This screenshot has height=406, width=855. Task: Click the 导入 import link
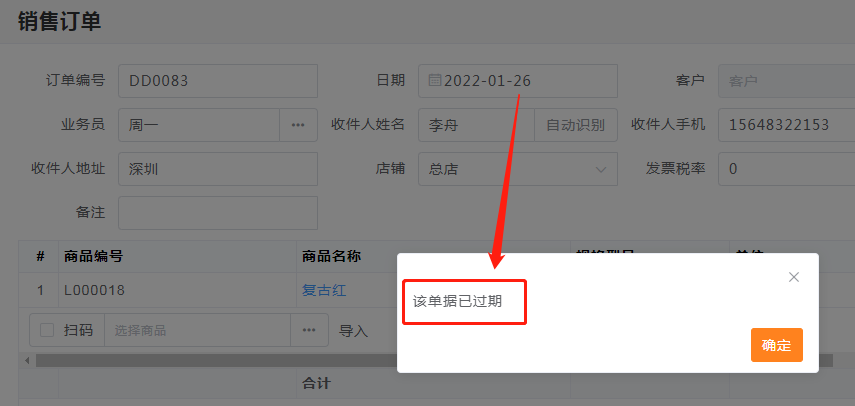(x=353, y=330)
